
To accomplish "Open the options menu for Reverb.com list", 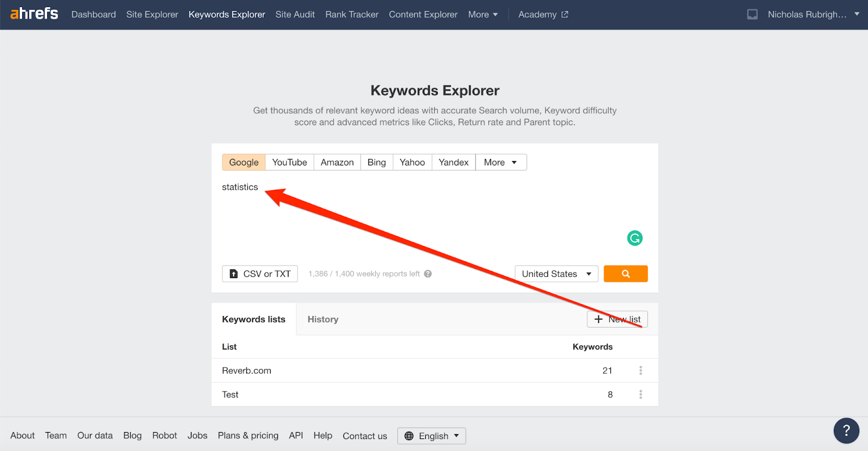I will 641,370.
